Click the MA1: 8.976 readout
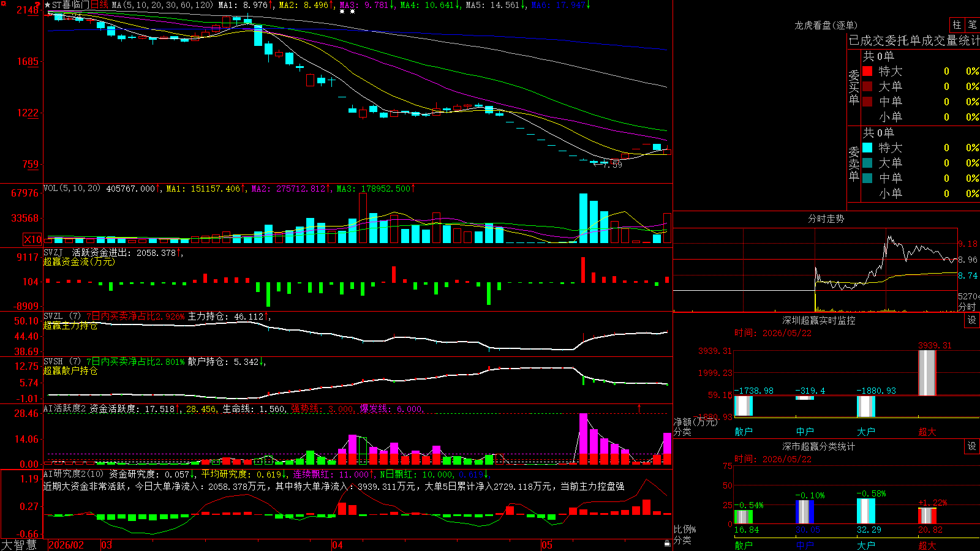This screenshot has height=551, width=980. point(243,5)
